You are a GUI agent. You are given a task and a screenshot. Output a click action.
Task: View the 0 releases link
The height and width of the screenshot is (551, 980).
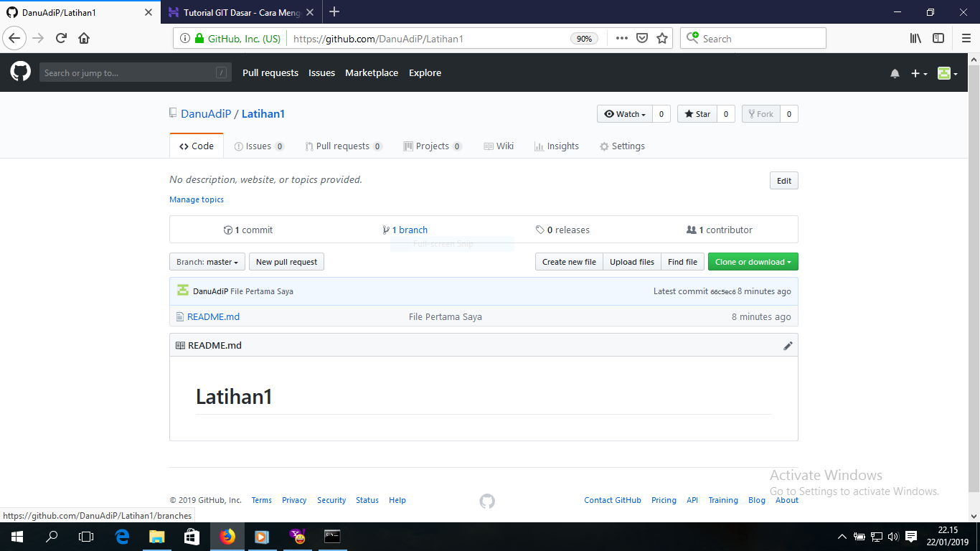click(562, 230)
